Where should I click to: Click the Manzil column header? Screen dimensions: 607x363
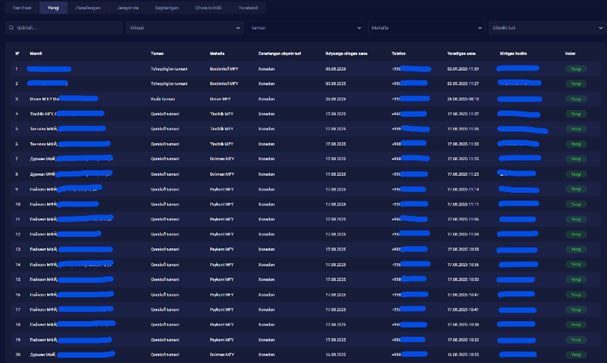click(x=36, y=53)
